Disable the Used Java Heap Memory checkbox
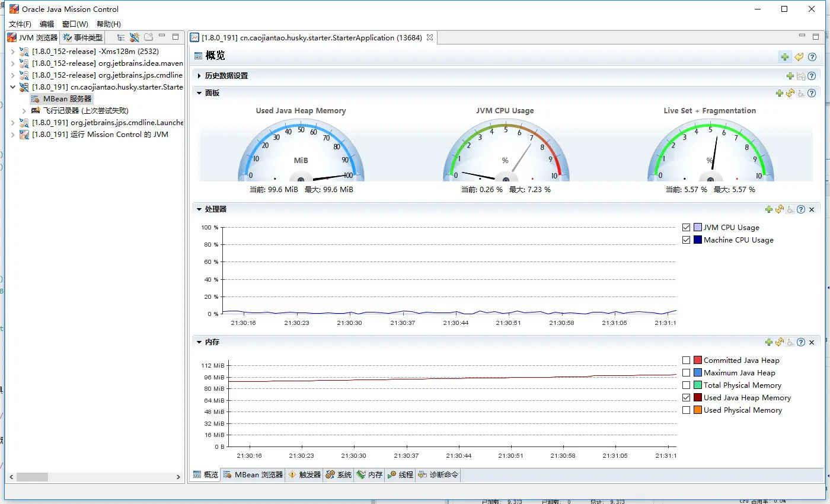830x504 pixels. [x=687, y=398]
